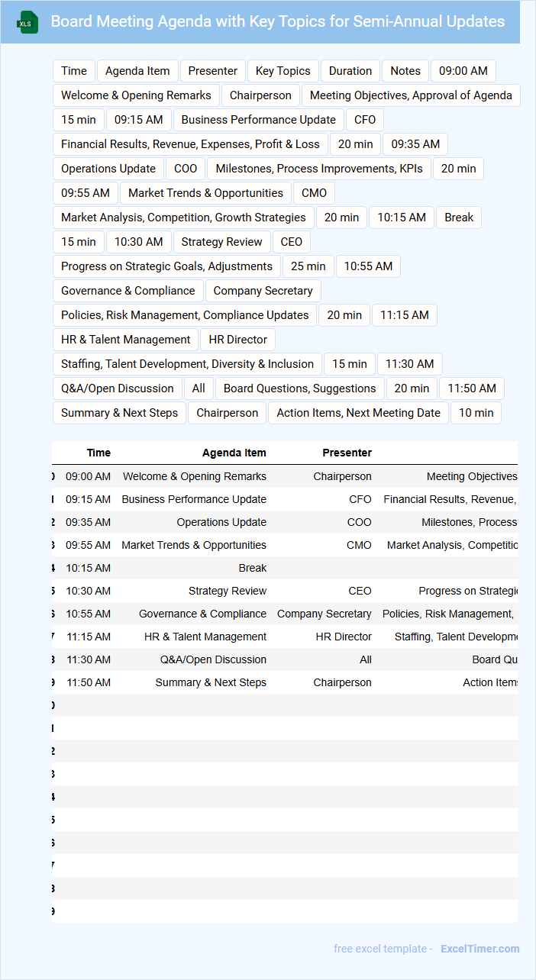Click the 'CMO' tag chip
This screenshot has width=536, height=980.
tap(315, 193)
